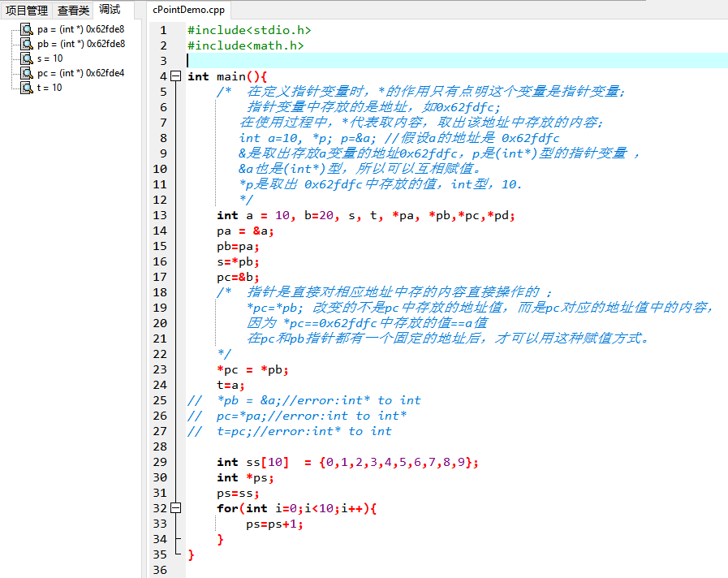Image resolution: width=728 pixels, height=578 pixels.
Task: Switch to the 查看类 tab
Action: pos(73,11)
